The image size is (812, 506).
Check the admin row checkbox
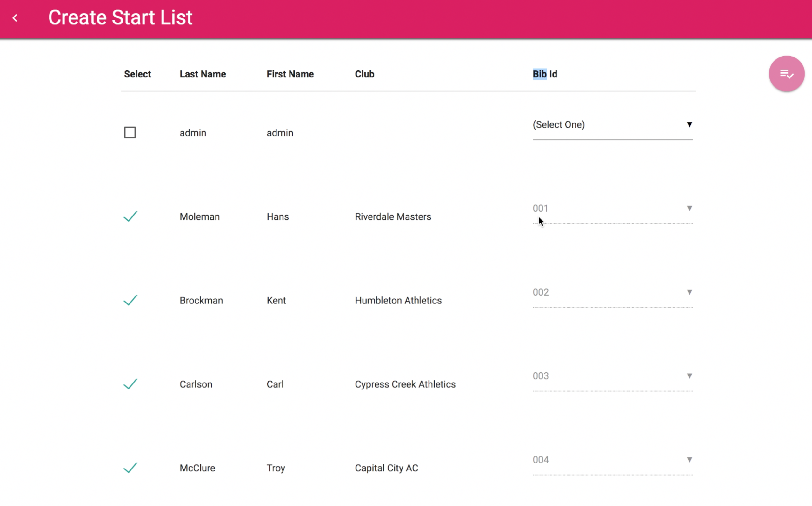point(130,132)
